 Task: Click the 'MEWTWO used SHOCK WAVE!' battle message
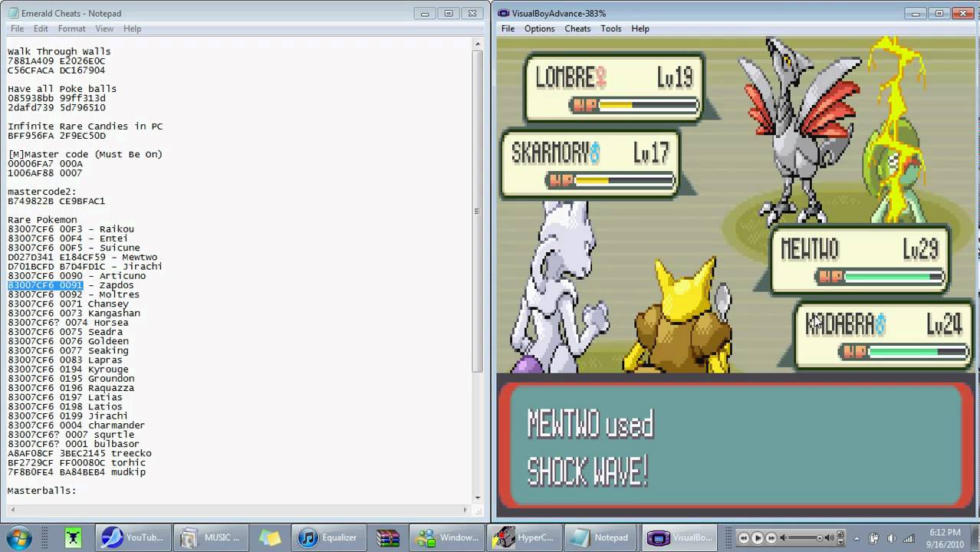tap(590, 448)
